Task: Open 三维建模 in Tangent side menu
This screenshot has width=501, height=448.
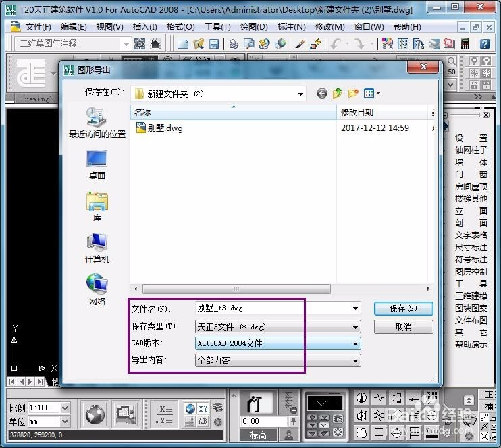Action: pyautogui.click(x=471, y=296)
